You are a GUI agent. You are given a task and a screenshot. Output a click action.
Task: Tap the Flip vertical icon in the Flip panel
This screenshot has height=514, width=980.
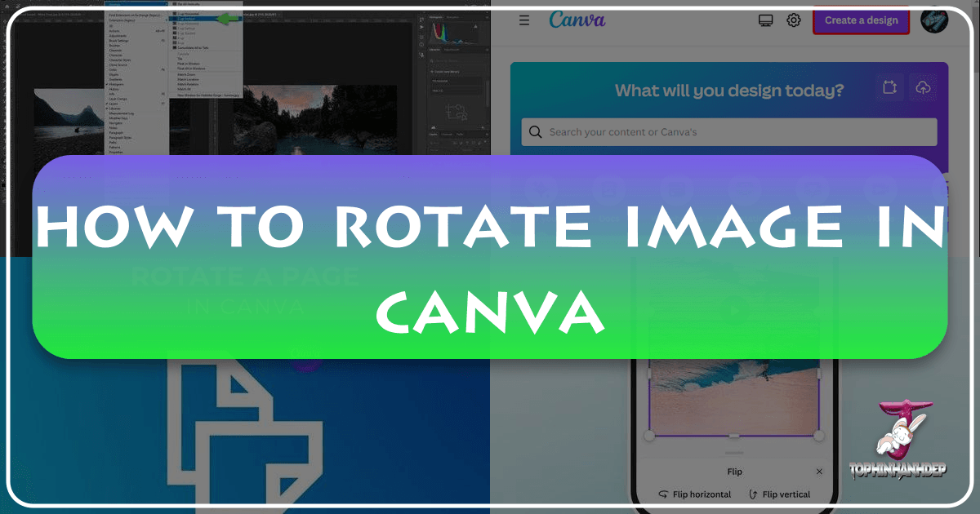coord(751,494)
